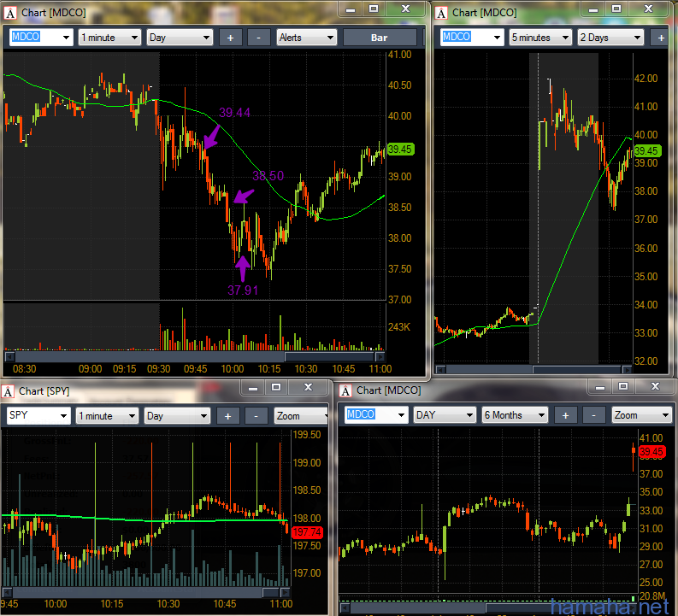Screen dimensions: 678x616
Task: Click left scroll arrow of MDCO DAY chart
Action: [x=345, y=608]
